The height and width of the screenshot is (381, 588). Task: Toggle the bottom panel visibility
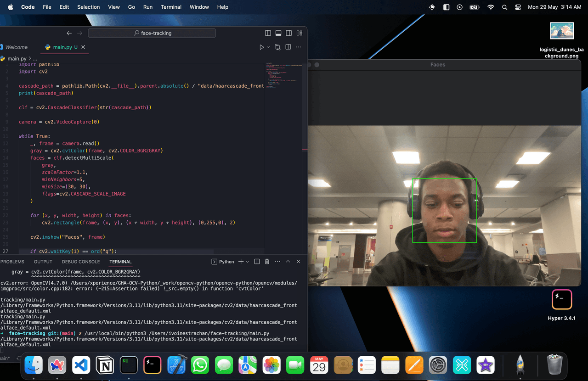[278, 33]
